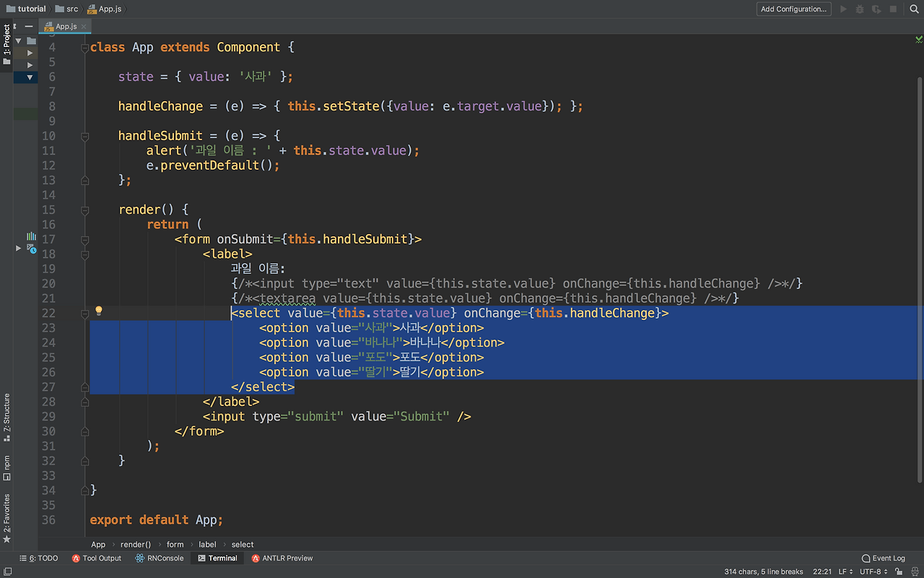Click the Tool Output red icon
This screenshot has width=924, height=578.
76,558
